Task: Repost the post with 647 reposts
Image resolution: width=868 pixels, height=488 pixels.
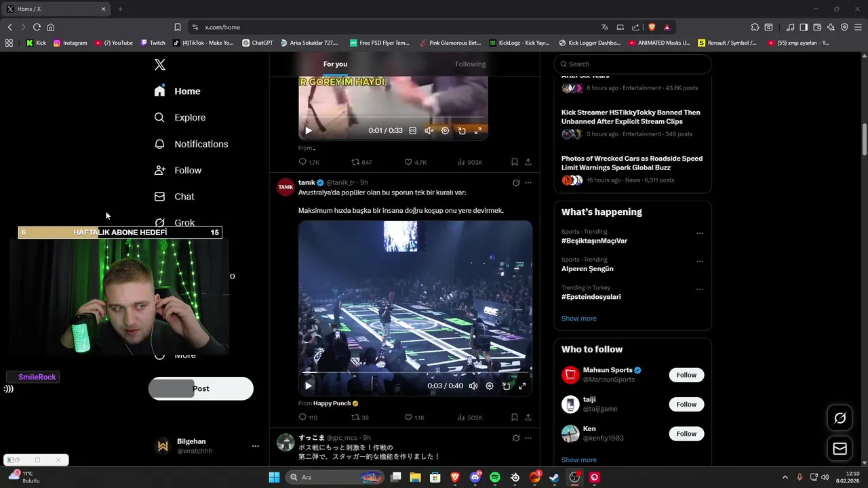Action: [361, 162]
